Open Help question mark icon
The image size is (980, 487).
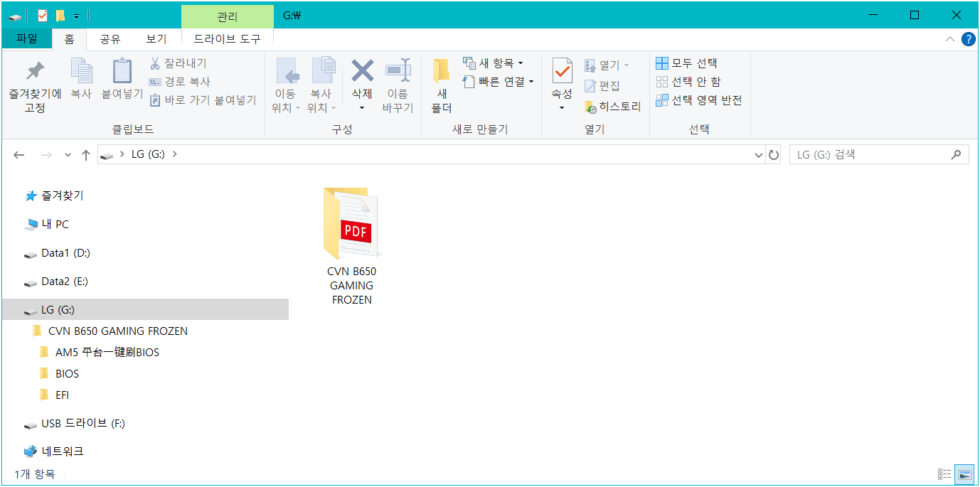pos(968,39)
